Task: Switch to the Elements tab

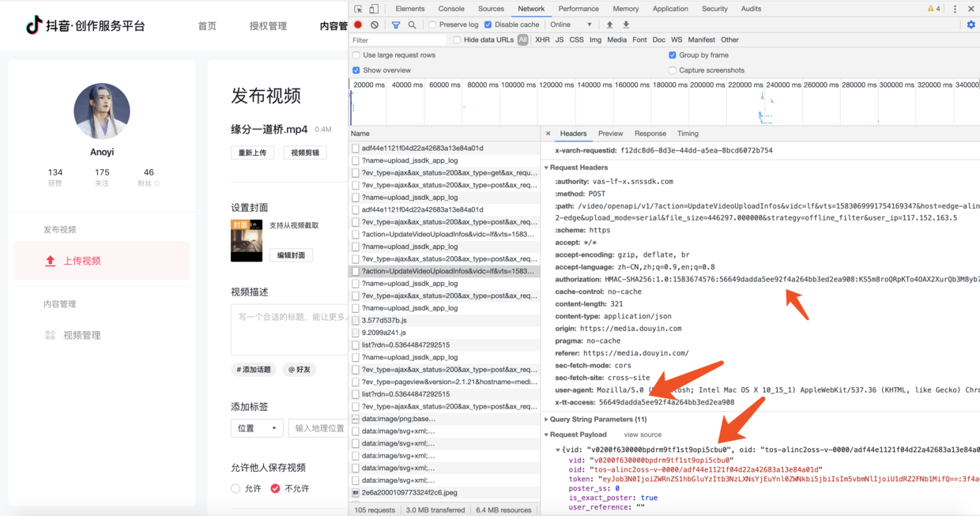Action: (x=410, y=9)
